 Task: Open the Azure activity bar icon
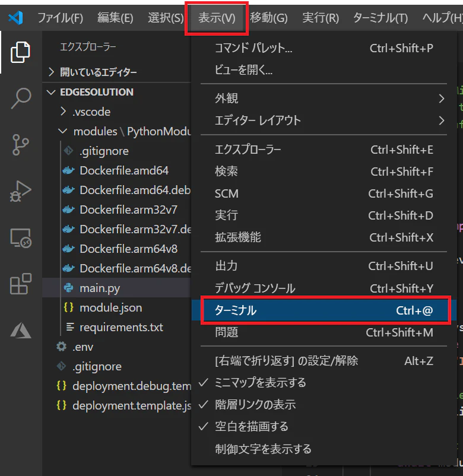tap(20, 330)
